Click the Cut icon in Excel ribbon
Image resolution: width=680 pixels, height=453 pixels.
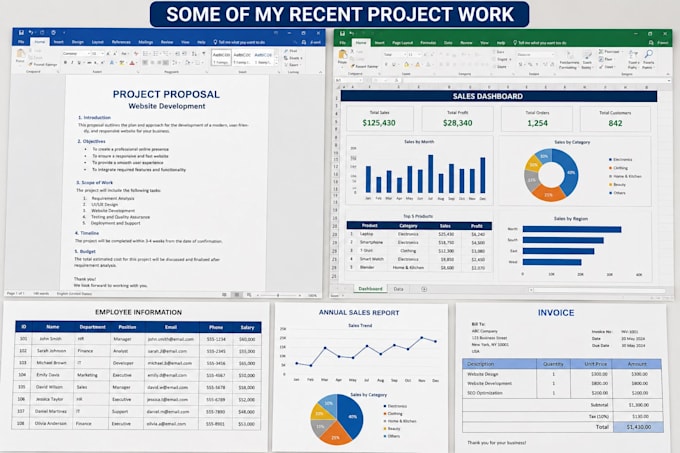[353, 52]
